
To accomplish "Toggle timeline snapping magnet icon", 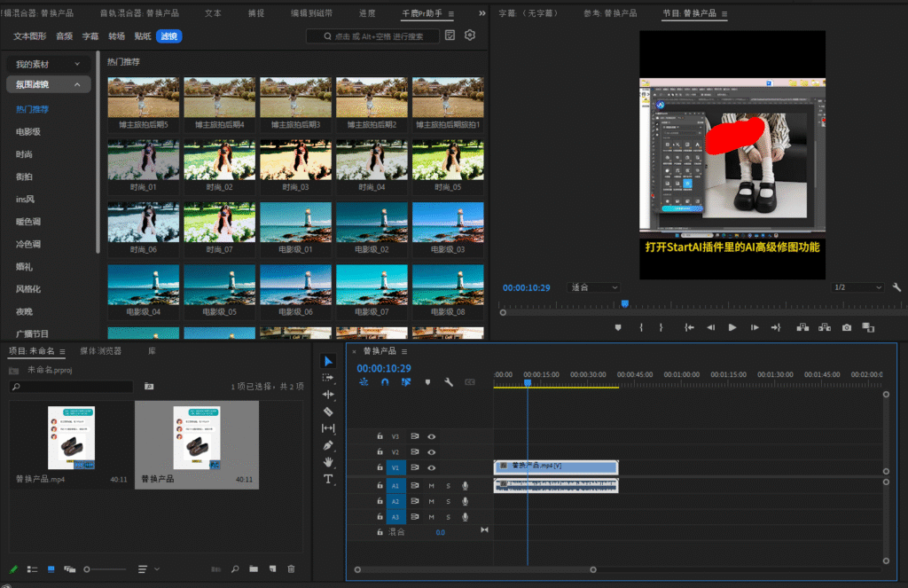I will pyautogui.click(x=385, y=382).
